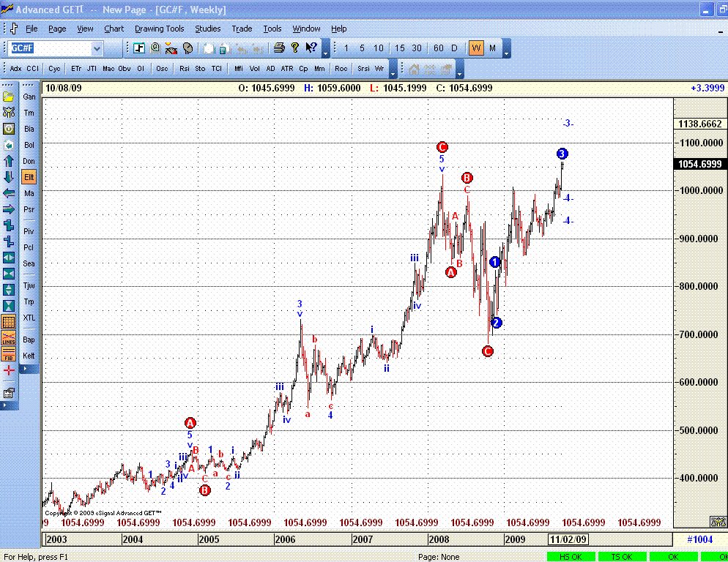Click the chart type bar icon beside symbol box

(x=139, y=48)
